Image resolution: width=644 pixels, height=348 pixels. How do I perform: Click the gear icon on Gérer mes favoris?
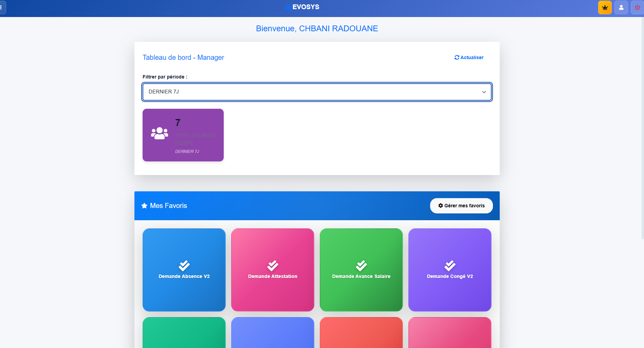[x=440, y=206]
